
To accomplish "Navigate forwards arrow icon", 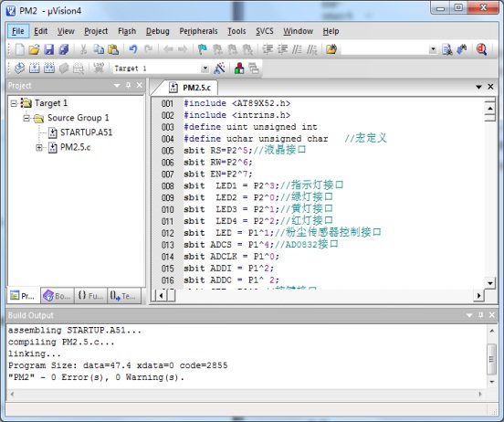I will tap(183, 49).
